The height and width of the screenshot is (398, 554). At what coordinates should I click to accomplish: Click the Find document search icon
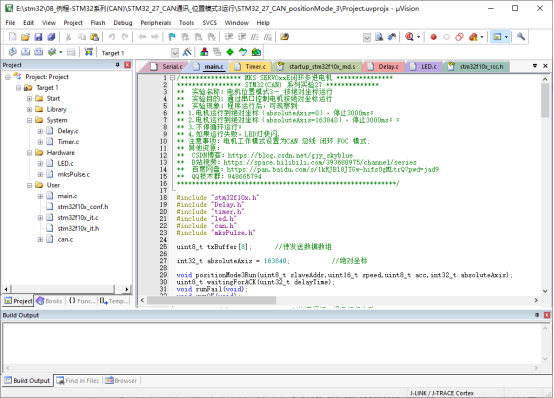(x=379, y=37)
